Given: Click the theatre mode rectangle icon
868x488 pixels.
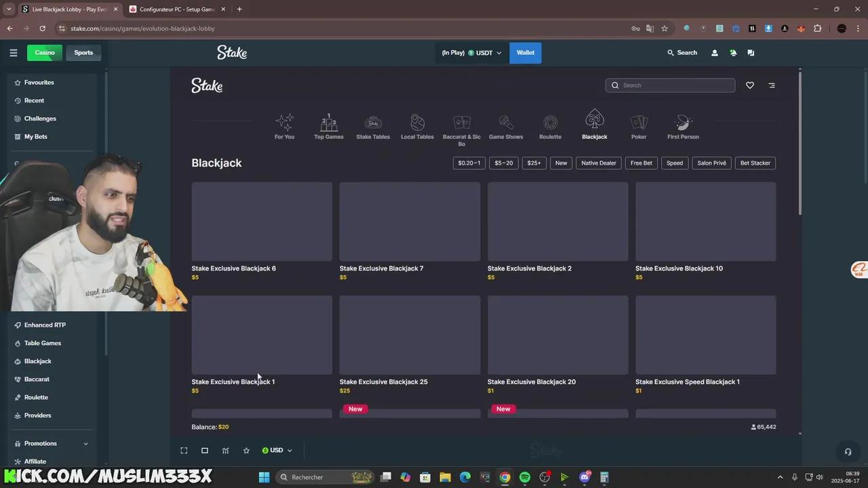Looking at the screenshot, I should [x=205, y=450].
